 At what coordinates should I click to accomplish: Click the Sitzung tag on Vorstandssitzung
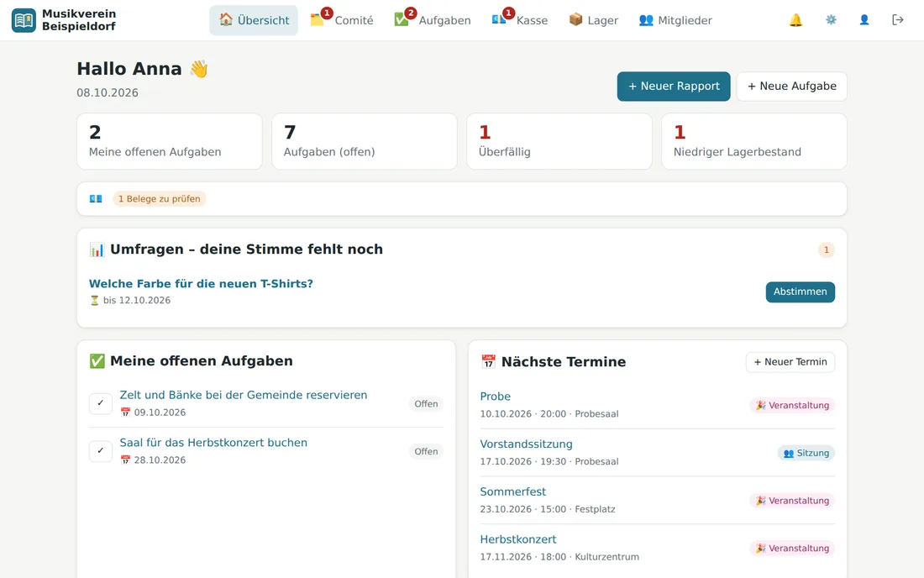pyautogui.click(x=806, y=453)
